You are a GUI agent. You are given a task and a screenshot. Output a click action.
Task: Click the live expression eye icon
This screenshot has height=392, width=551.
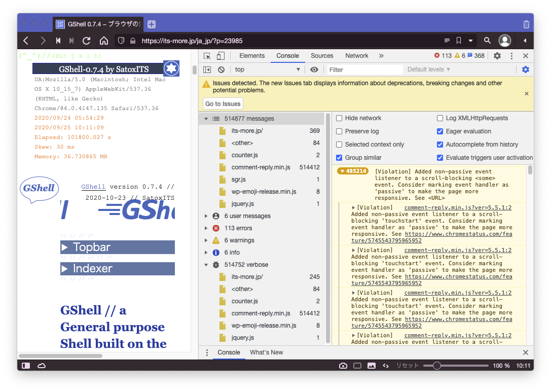click(x=314, y=69)
